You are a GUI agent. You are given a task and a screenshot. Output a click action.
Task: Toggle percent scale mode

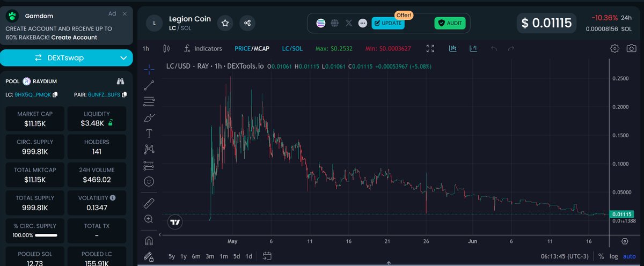click(x=601, y=256)
